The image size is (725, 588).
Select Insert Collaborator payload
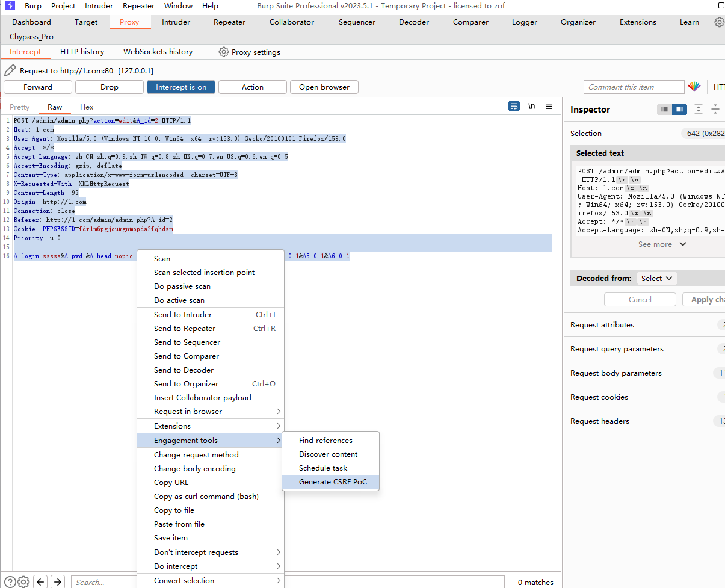click(211, 398)
